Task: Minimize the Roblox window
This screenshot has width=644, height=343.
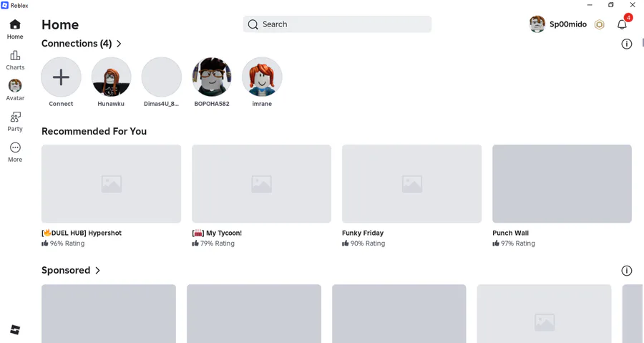Action: click(x=590, y=5)
